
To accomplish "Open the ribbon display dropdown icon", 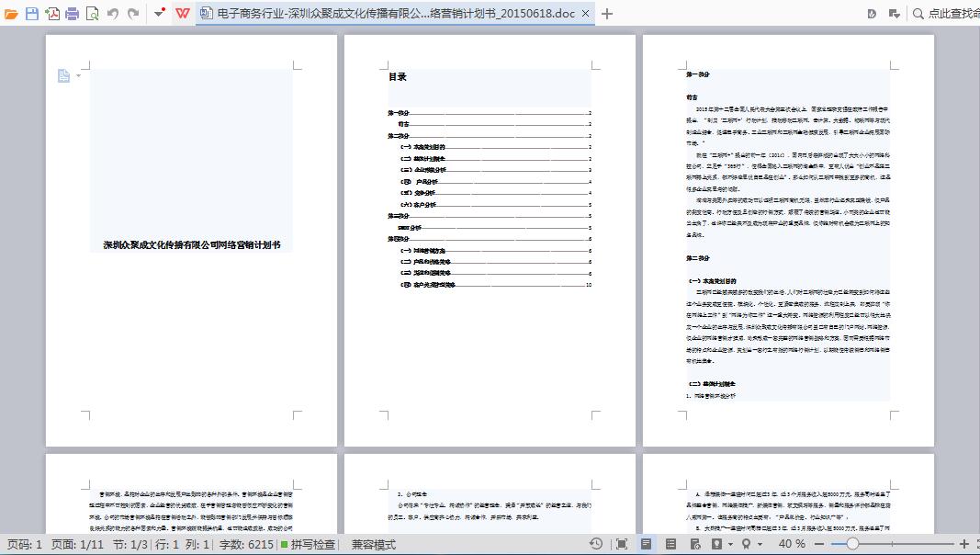I will point(895,13).
